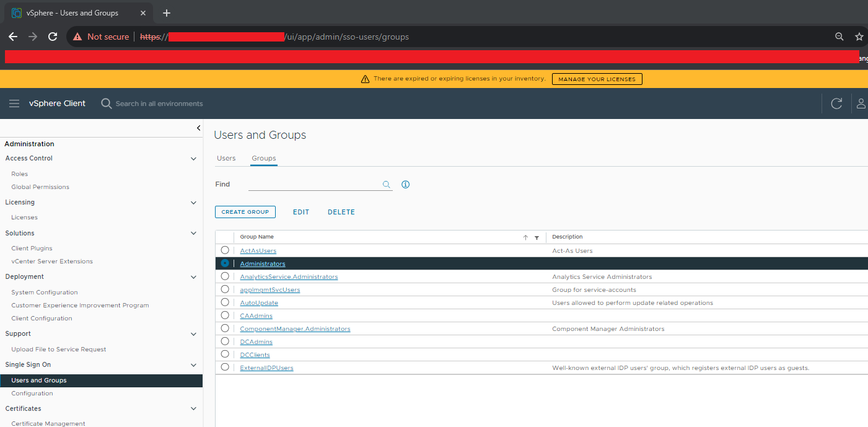Click the sort ascending arrow on Group Name
The width and height of the screenshot is (868, 427).
(x=525, y=237)
